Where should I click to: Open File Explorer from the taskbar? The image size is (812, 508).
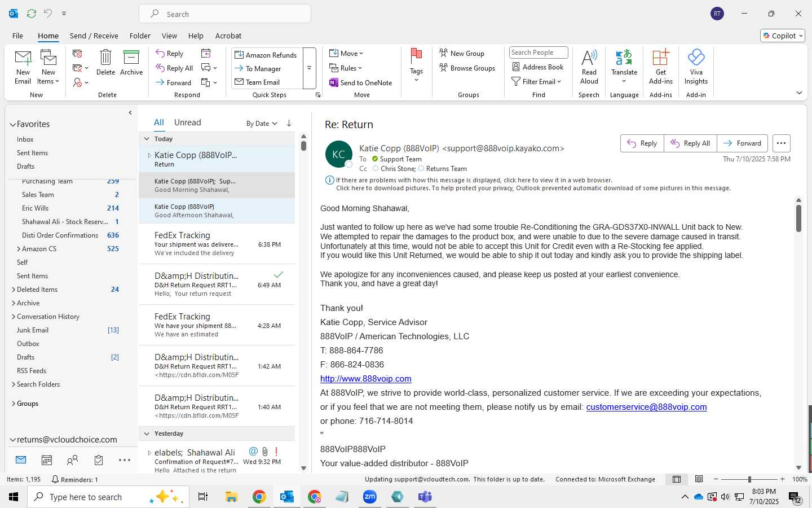pos(232,497)
